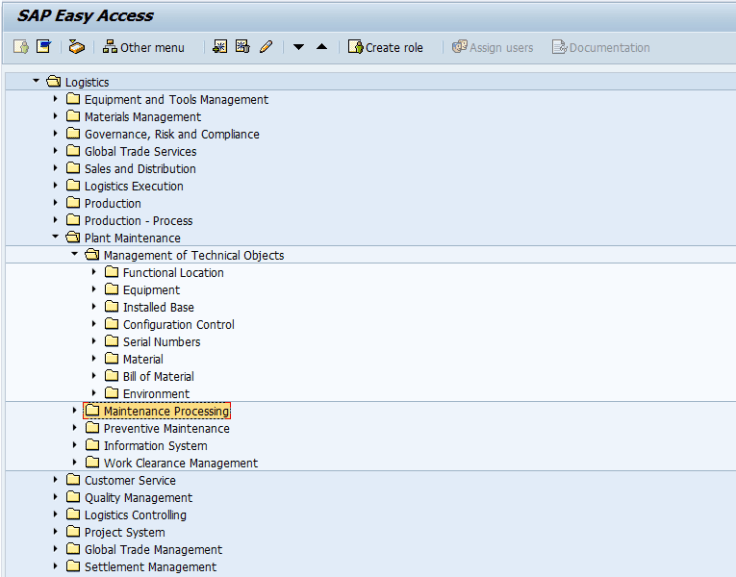
Task: Click the Create role button
Action: (385, 47)
